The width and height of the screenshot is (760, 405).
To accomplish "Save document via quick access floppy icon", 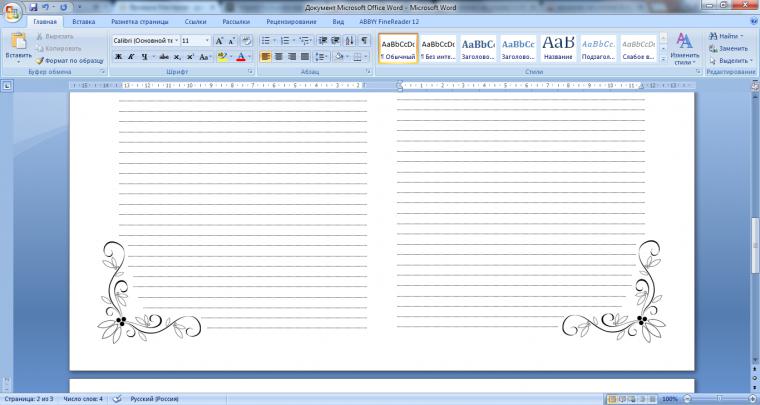I will tap(33, 7).
